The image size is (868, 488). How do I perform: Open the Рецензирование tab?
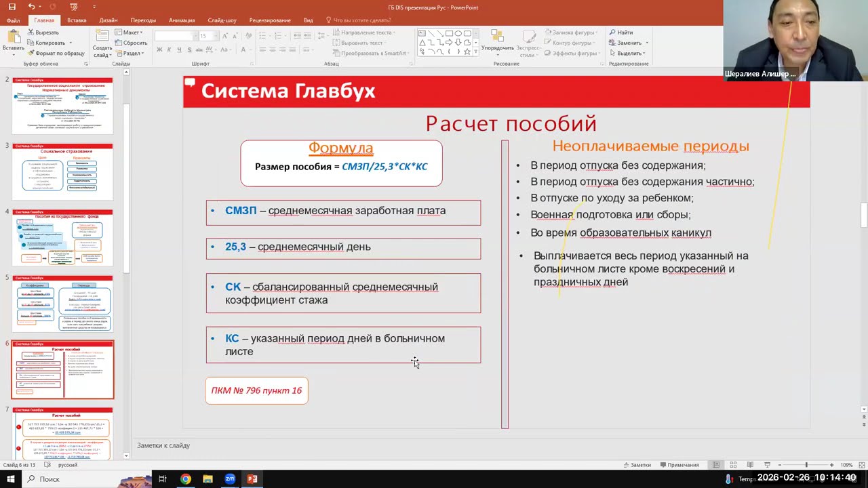pos(270,20)
